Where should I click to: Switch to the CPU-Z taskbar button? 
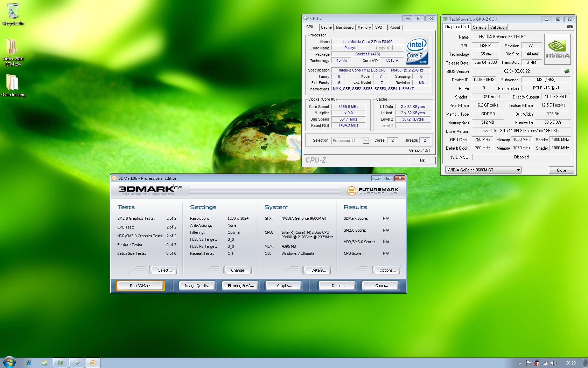coord(77,363)
